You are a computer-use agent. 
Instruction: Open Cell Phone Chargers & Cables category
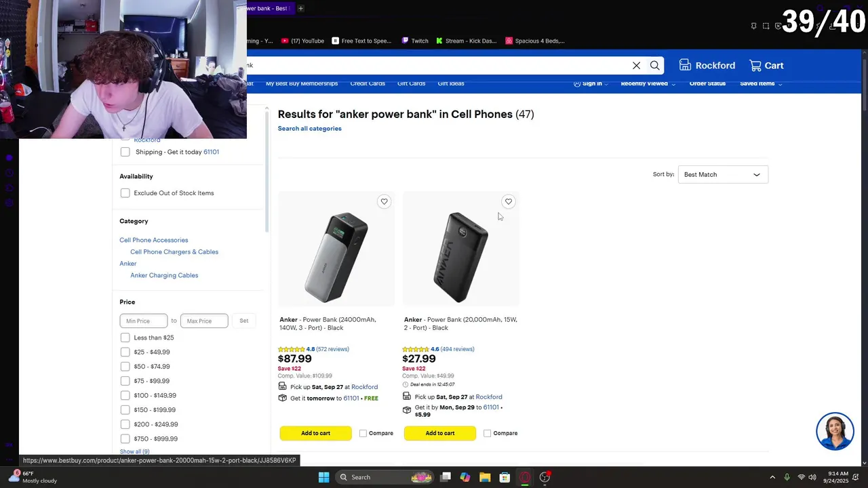(174, 251)
